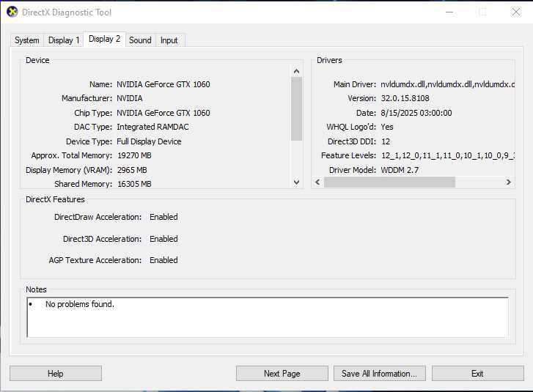533x392 pixels.
Task: Click the WHQL Logo'd Yes value
Action: point(387,127)
